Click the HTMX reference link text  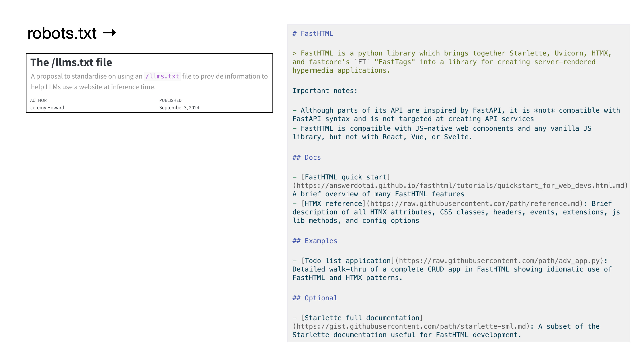(333, 204)
